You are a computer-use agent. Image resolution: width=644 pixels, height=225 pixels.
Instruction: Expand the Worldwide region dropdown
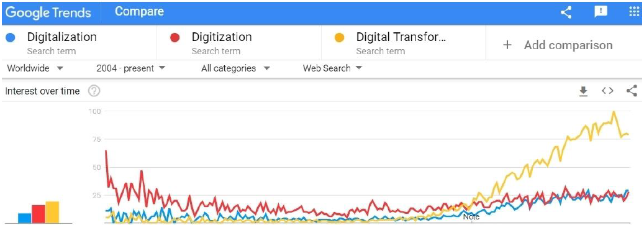point(35,68)
